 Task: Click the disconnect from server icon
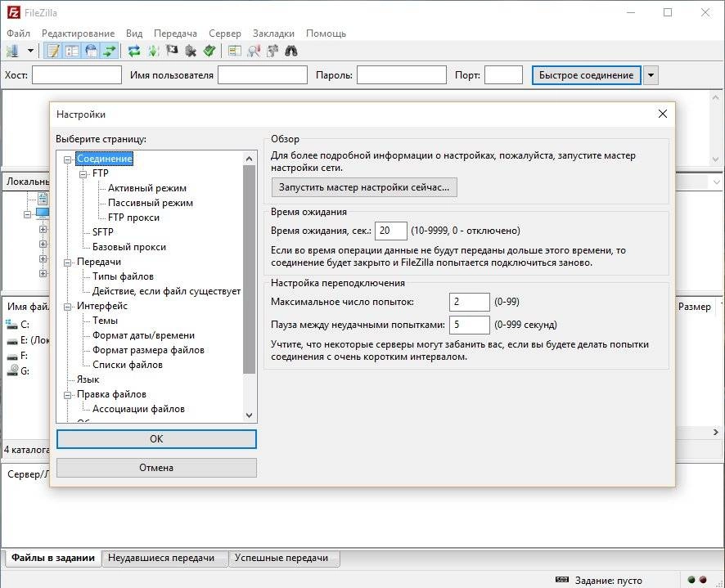(191, 51)
